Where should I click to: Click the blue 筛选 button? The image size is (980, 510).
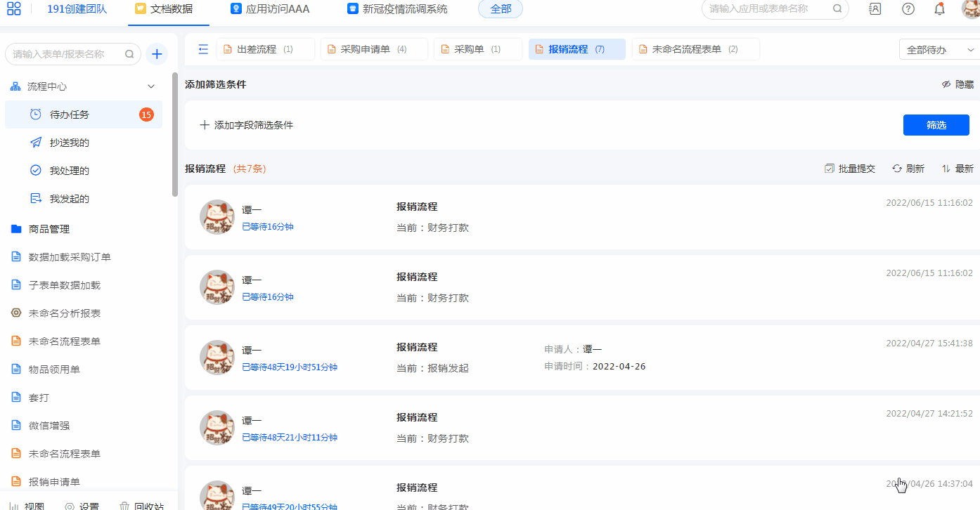click(936, 125)
